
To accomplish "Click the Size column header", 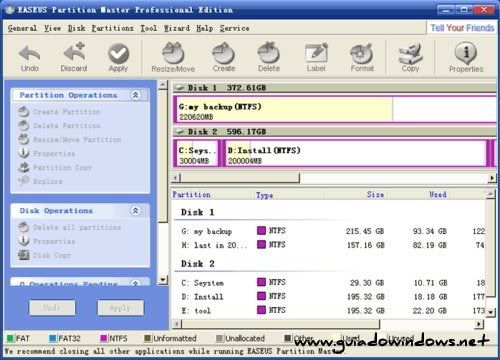I will (375, 195).
